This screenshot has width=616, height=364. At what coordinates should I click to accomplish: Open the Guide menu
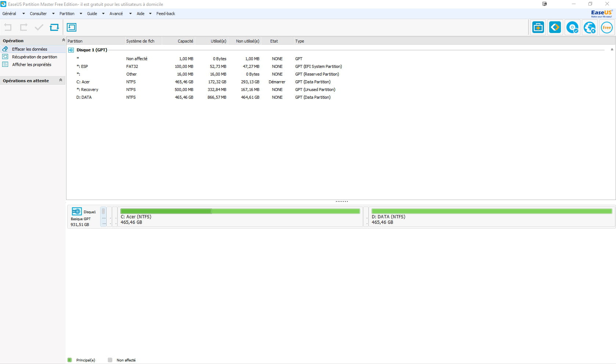click(x=92, y=14)
